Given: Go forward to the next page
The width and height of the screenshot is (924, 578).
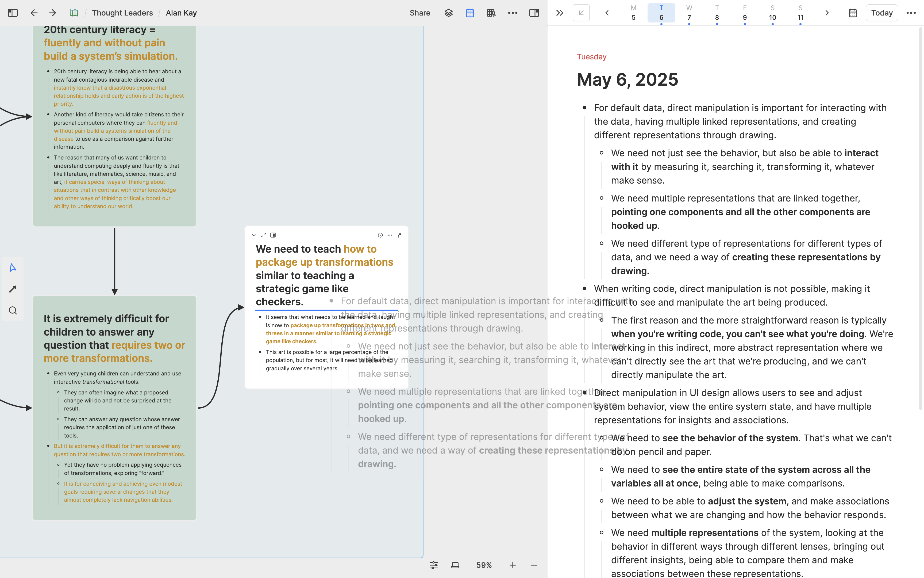Looking at the screenshot, I should [x=52, y=13].
